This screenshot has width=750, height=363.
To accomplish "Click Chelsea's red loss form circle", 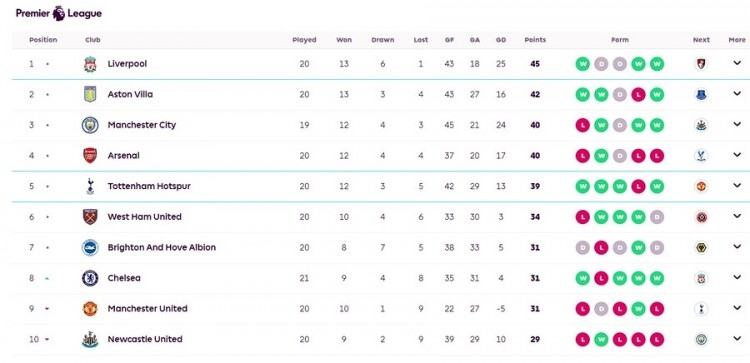I will click(601, 278).
